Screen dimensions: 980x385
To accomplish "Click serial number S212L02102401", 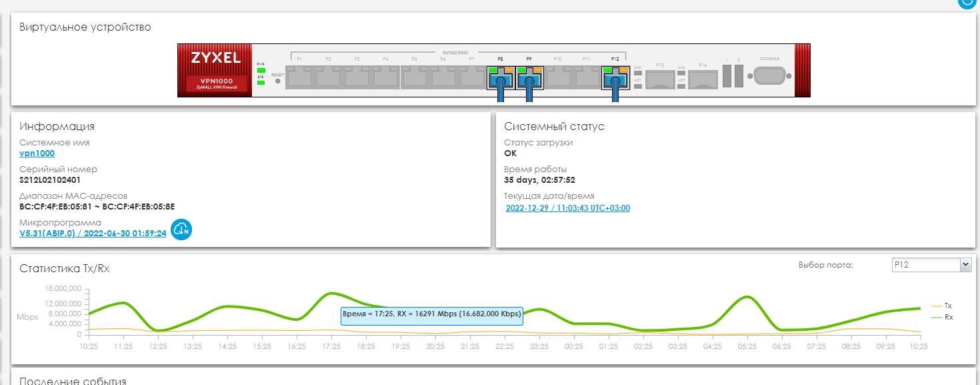I will (51, 180).
